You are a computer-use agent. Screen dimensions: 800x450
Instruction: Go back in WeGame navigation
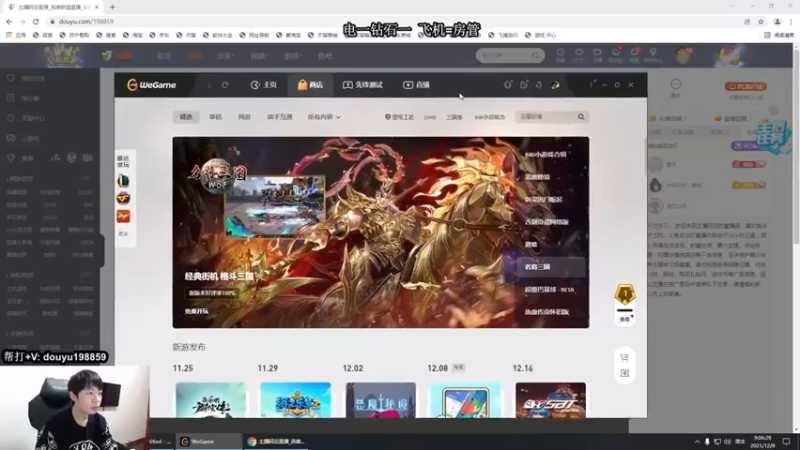pos(209,85)
